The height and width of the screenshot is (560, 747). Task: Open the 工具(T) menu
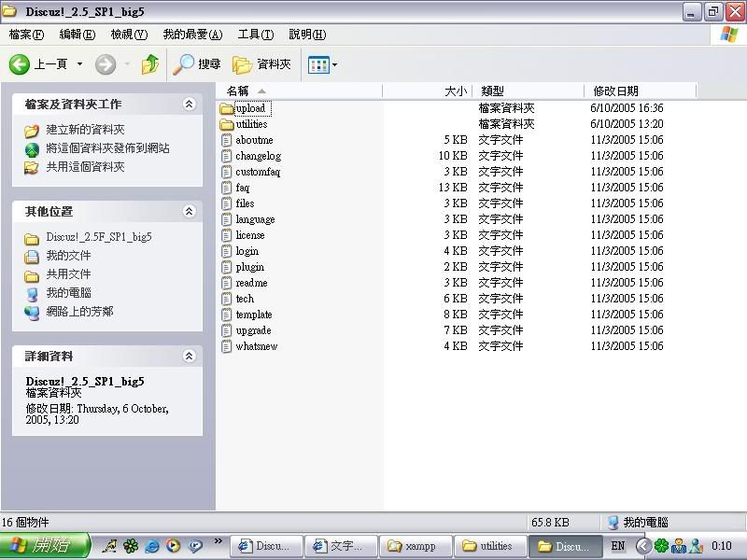click(255, 35)
